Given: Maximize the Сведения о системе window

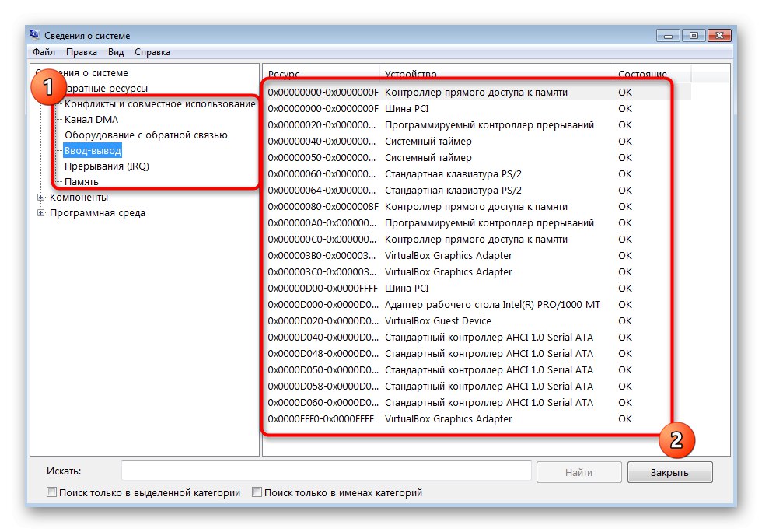Looking at the screenshot, I should 694,36.
